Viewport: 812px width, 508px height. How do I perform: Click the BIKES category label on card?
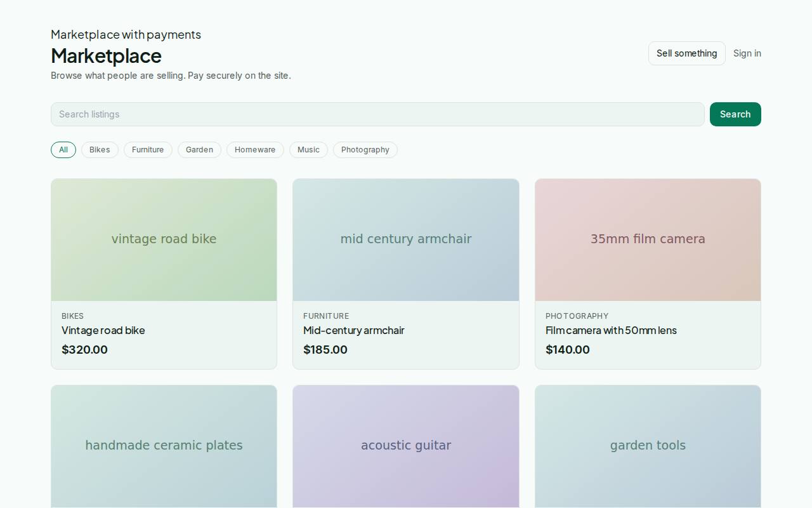point(72,316)
